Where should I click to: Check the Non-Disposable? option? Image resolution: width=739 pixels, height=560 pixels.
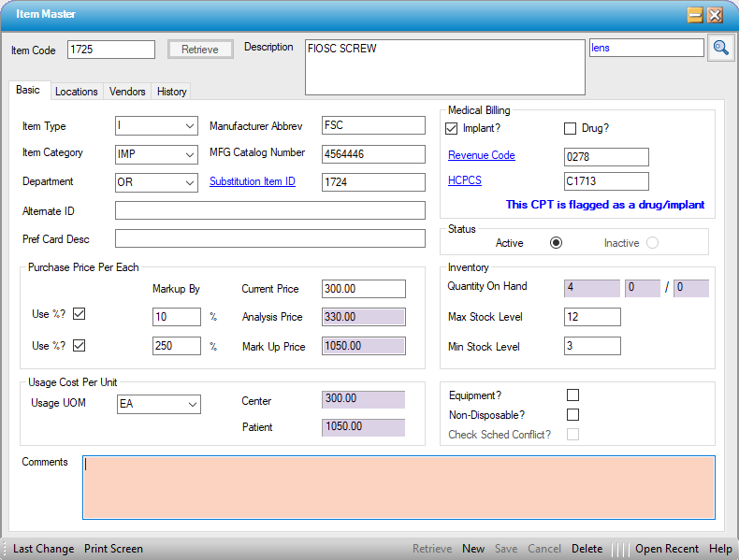coord(572,415)
